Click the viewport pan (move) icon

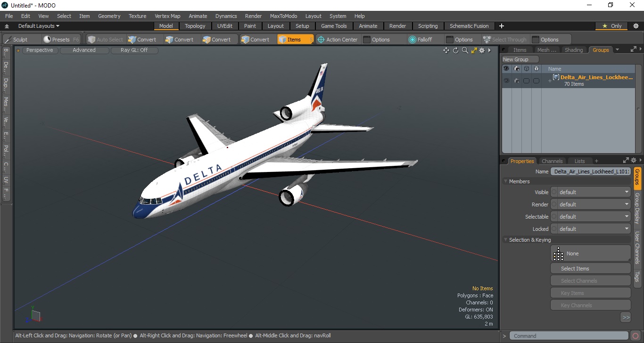[x=446, y=50]
